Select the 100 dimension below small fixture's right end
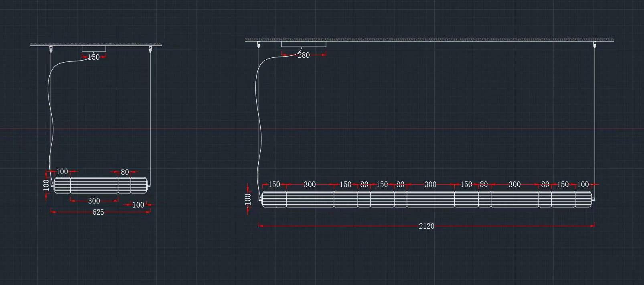 pos(138,205)
